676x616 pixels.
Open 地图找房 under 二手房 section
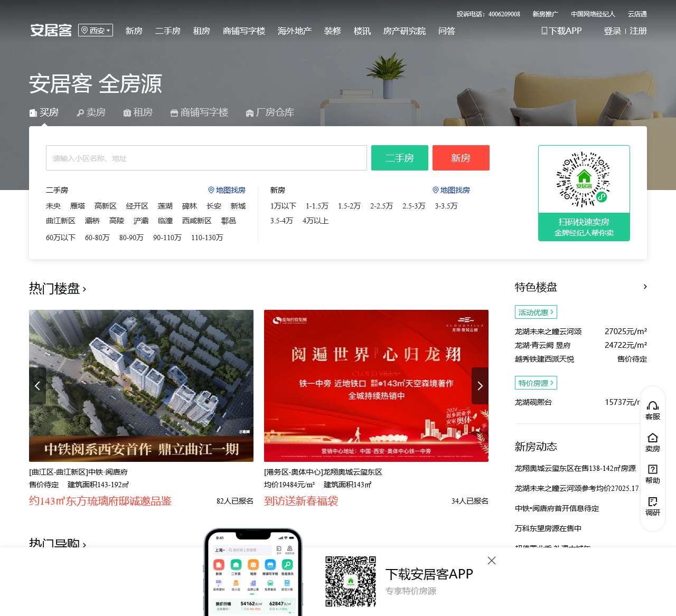click(x=227, y=190)
